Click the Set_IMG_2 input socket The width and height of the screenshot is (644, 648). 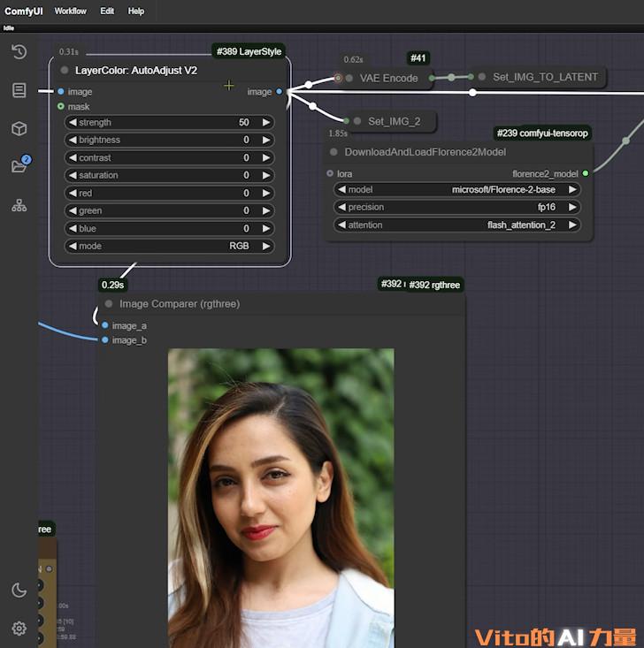pyautogui.click(x=346, y=121)
